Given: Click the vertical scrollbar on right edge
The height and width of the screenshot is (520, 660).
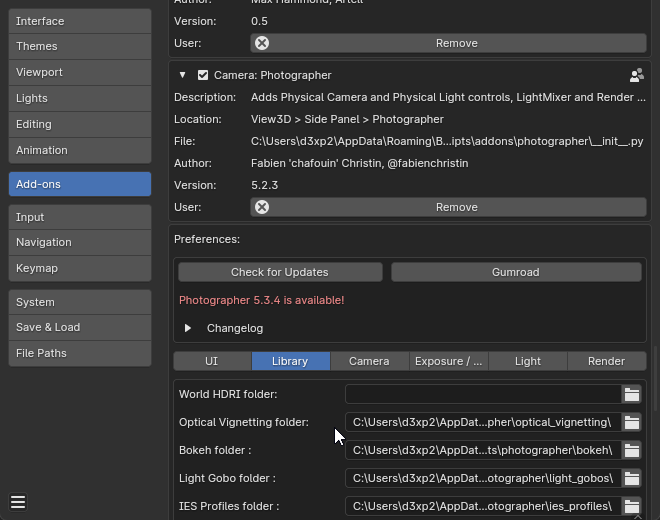Looking at the screenshot, I should (655, 378).
